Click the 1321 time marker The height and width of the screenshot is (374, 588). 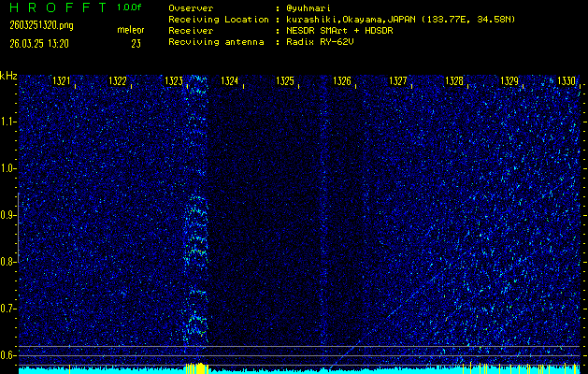(x=62, y=81)
